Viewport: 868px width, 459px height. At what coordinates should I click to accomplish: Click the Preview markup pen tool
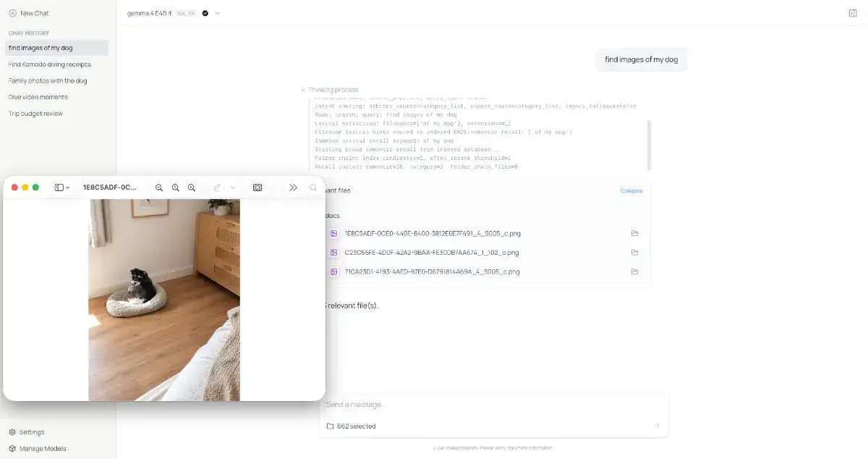tap(217, 188)
